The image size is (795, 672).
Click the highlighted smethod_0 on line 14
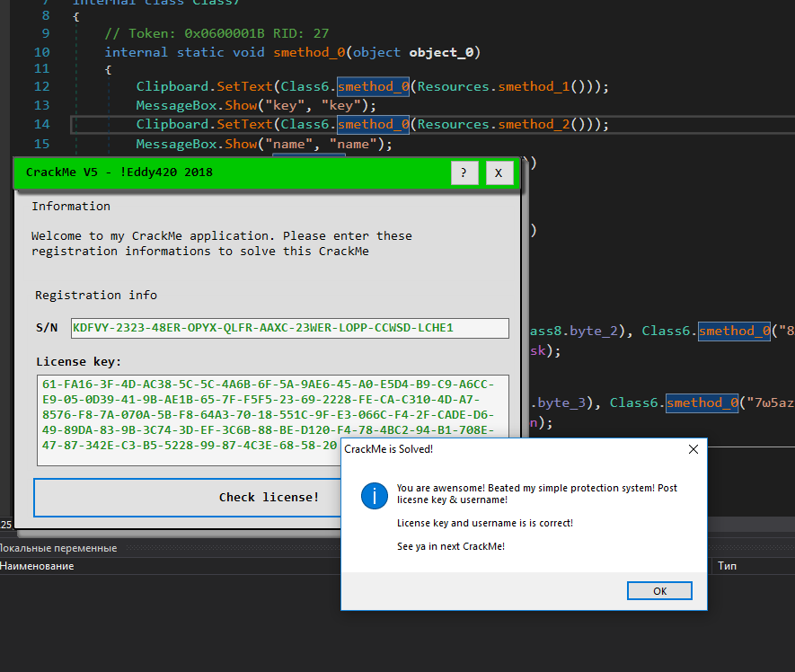point(372,124)
